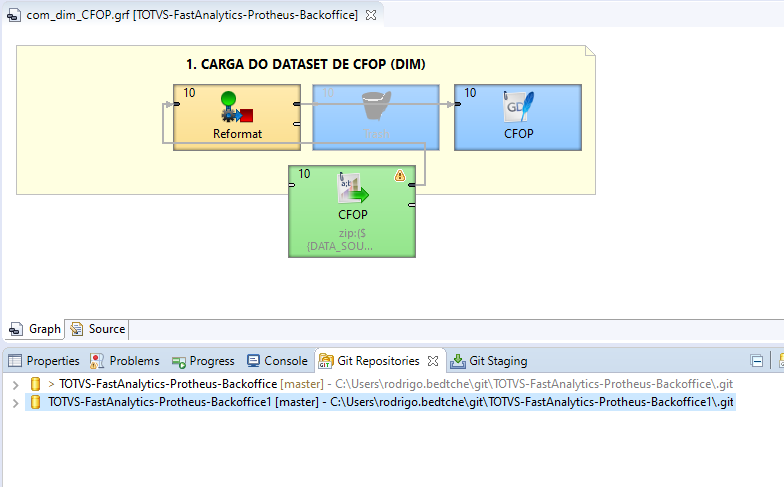The width and height of the screenshot is (784, 487).
Task: Click the note title CARGA DO DATASET DE CFOP
Action: tap(306, 64)
